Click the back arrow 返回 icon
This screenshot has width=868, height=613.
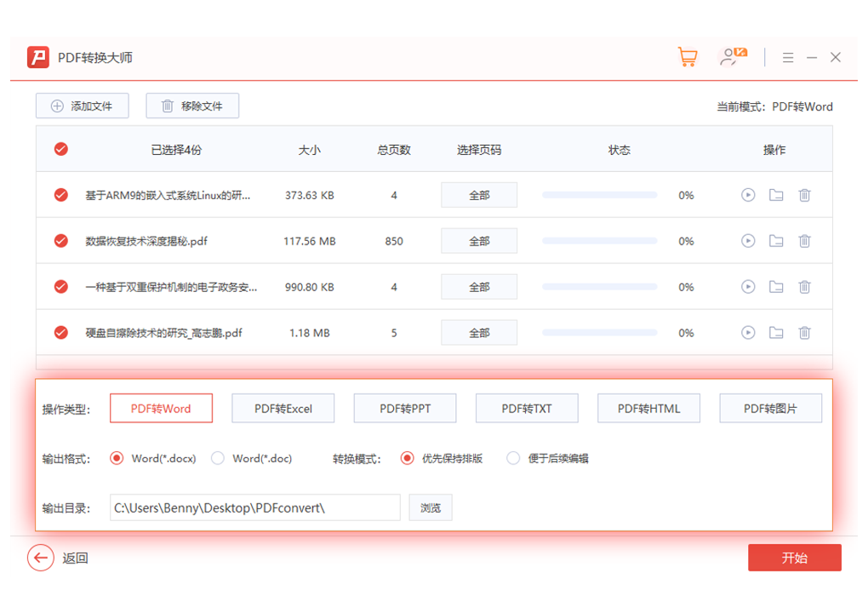41,558
